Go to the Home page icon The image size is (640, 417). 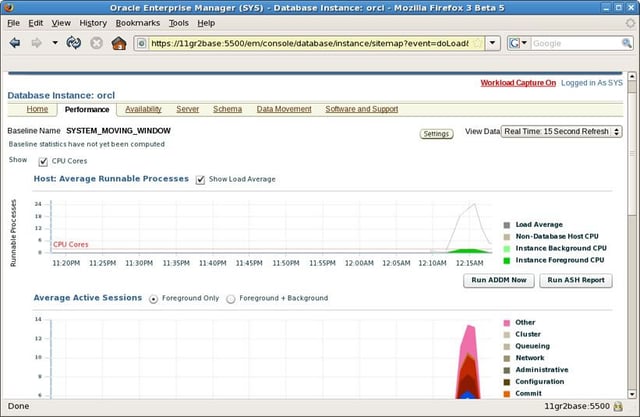pos(119,43)
